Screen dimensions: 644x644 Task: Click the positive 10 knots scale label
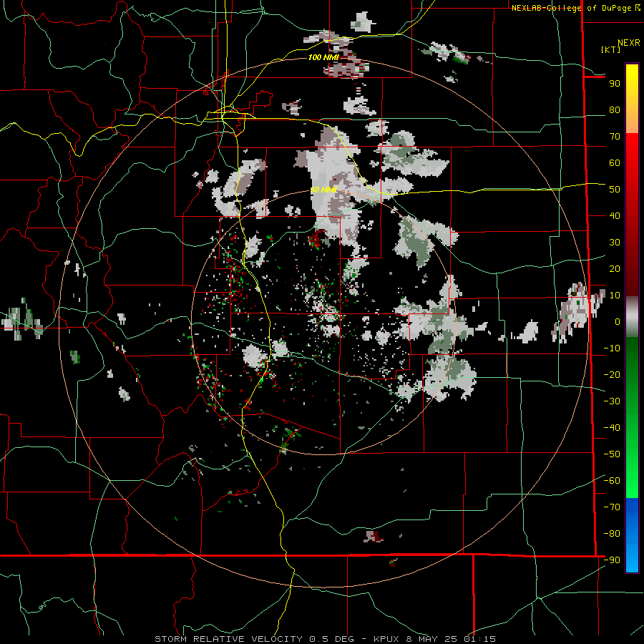point(615,296)
